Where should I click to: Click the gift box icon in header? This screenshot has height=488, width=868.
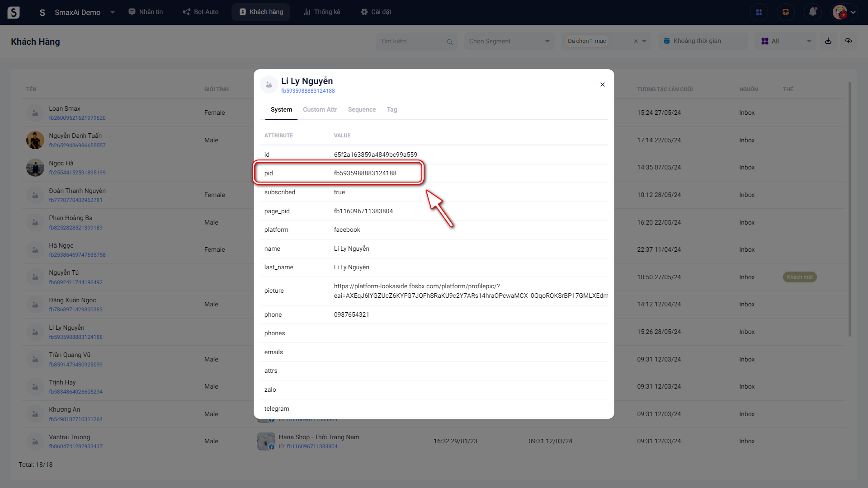(x=786, y=12)
